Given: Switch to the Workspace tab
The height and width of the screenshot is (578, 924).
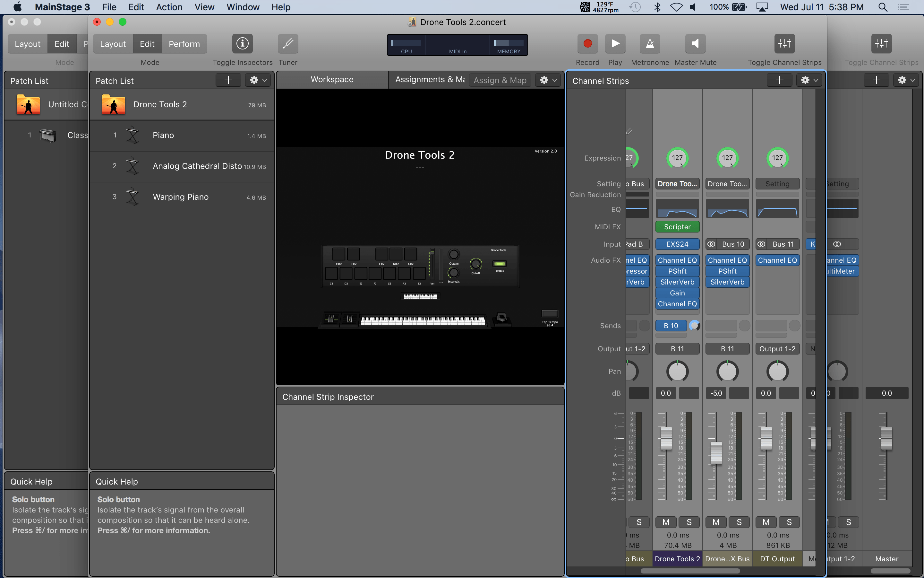Looking at the screenshot, I should point(332,80).
